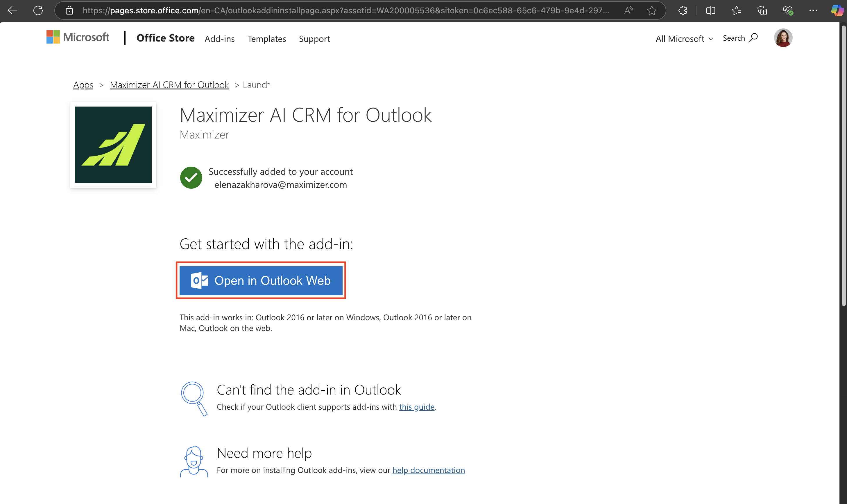Open the Copilot sidebar icon
Image resolution: width=847 pixels, height=504 pixels.
point(837,10)
